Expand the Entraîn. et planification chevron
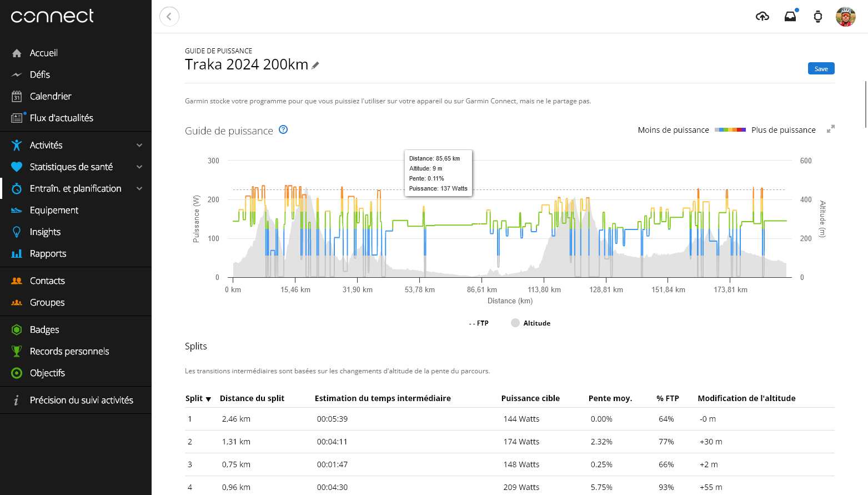 139,188
